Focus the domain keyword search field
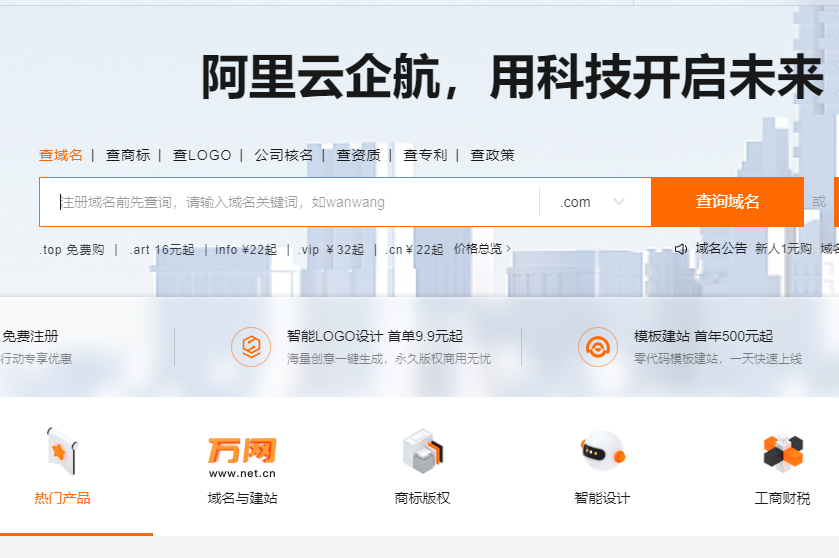This screenshot has width=839, height=558. pos(289,202)
